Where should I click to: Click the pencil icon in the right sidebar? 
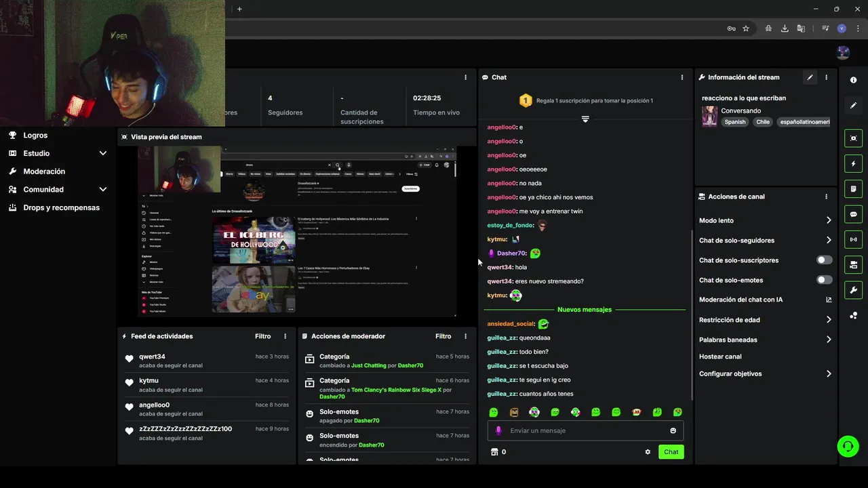pyautogui.click(x=853, y=105)
